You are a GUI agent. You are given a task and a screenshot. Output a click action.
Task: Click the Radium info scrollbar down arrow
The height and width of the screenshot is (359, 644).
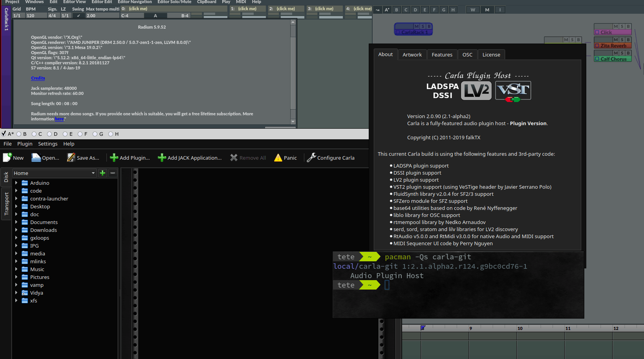pyautogui.click(x=293, y=122)
